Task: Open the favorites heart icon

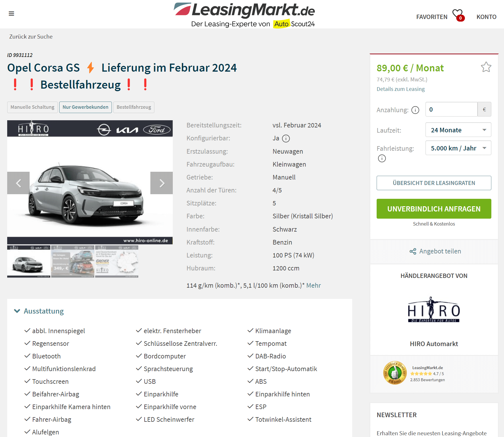Action: pyautogui.click(x=458, y=15)
